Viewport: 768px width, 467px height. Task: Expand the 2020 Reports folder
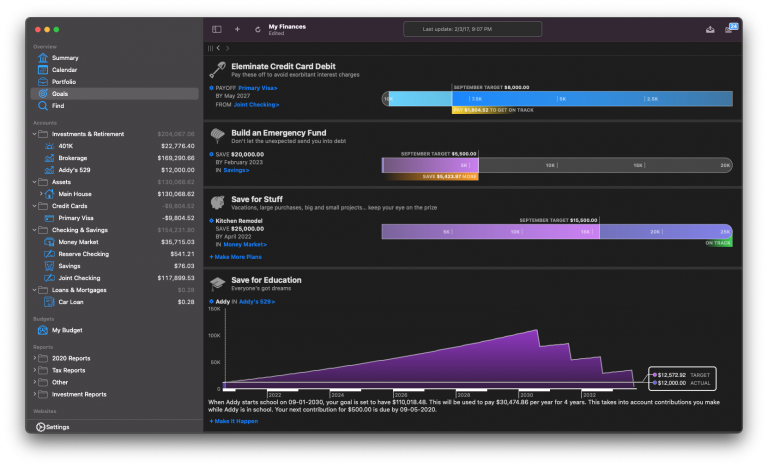click(x=35, y=358)
